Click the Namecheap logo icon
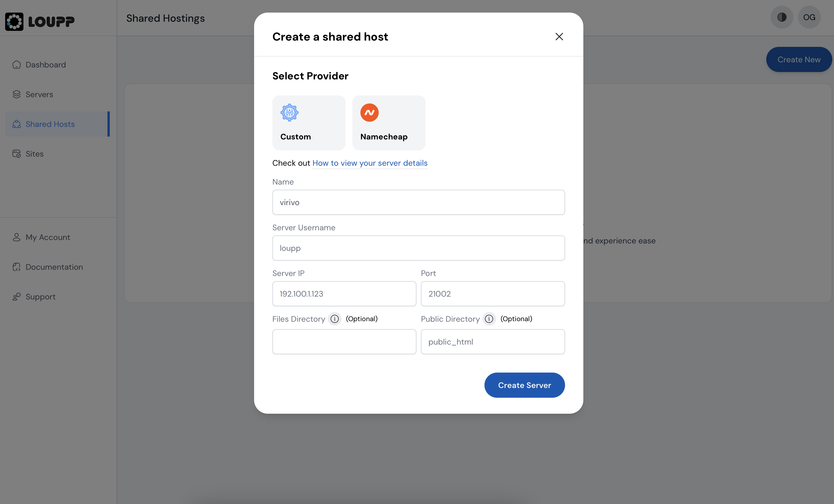This screenshot has height=504, width=834. click(x=369, y=113)
